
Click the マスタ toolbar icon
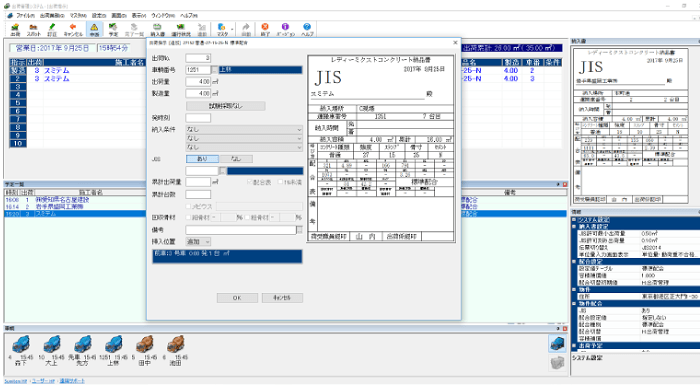[222, 29]
